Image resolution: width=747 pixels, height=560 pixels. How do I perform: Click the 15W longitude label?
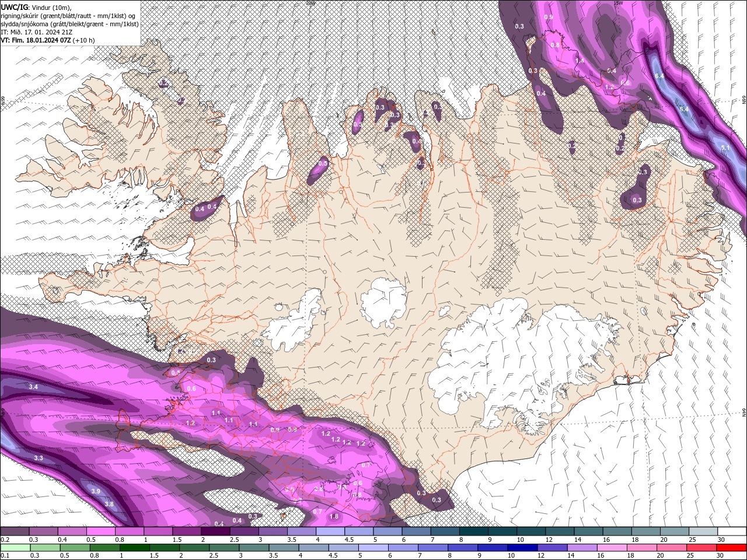tap(618, 3)
